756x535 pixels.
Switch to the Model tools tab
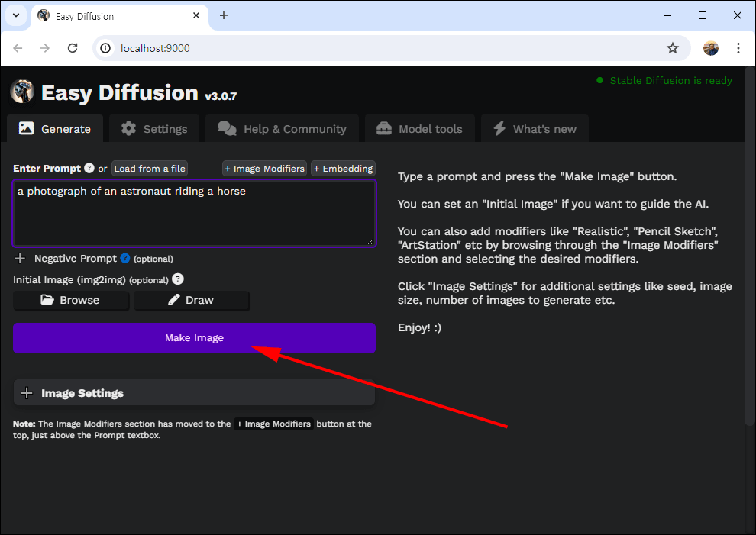click(x=419, y=129)
